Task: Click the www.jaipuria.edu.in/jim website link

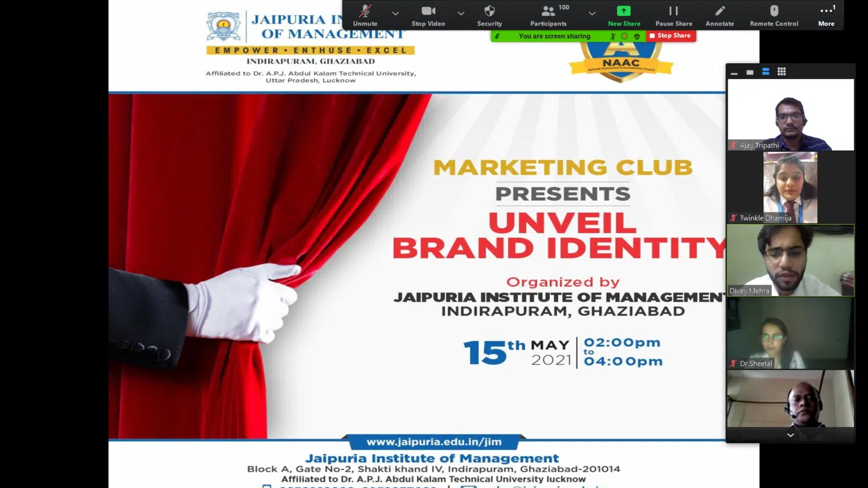Action: tap(434, 442)
